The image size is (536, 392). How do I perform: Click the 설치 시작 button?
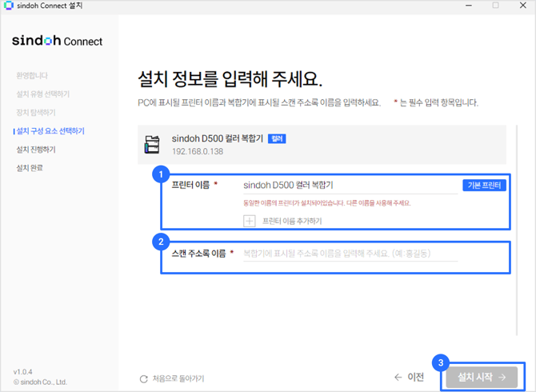point(482,378)
